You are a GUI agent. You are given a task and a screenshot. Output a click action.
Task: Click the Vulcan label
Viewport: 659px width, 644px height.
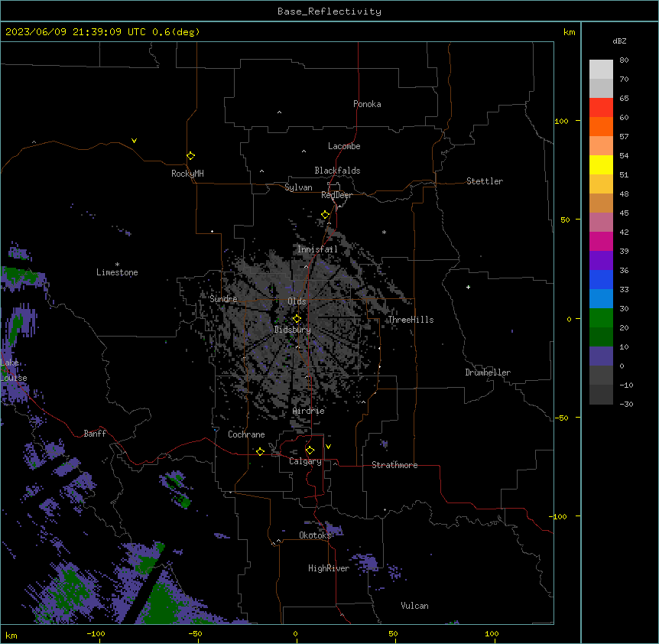[415, 606]
